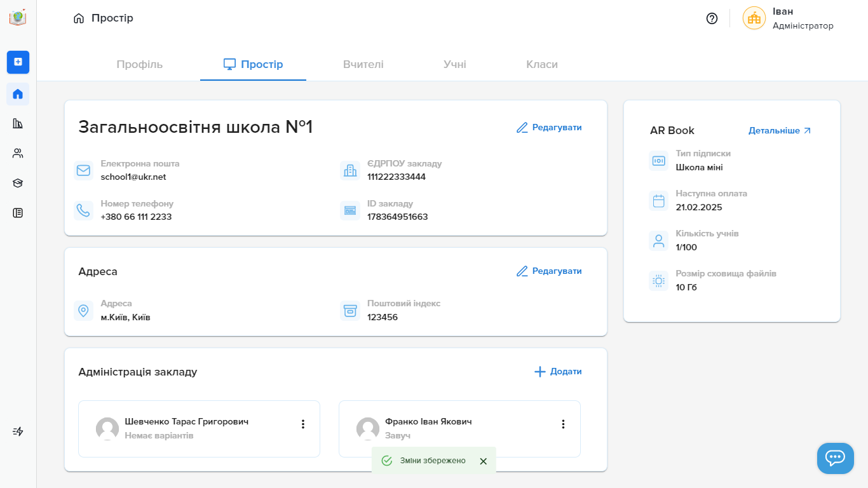This screenshot has width=868, height=488.
Task: Open the home icon in left sidebar
Action: click(18, 94)
